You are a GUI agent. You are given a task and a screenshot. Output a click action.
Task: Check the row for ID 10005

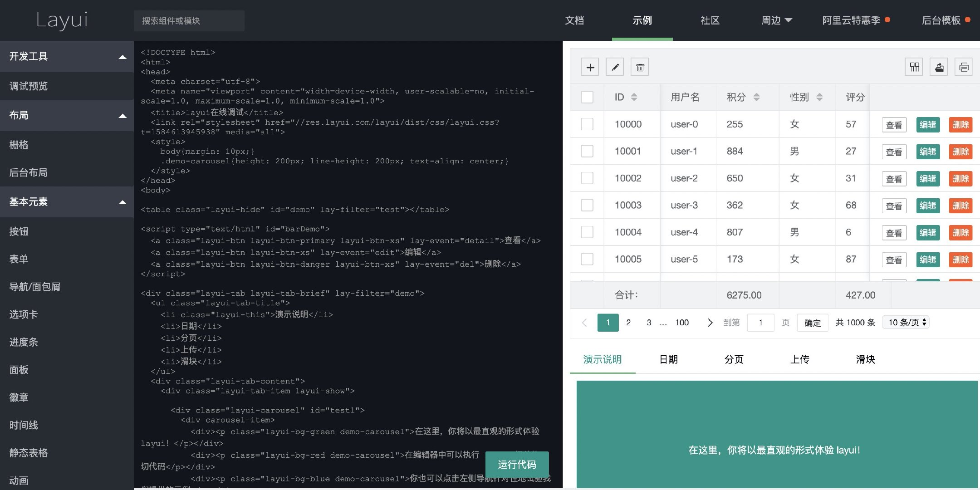[x=587, y=259]
